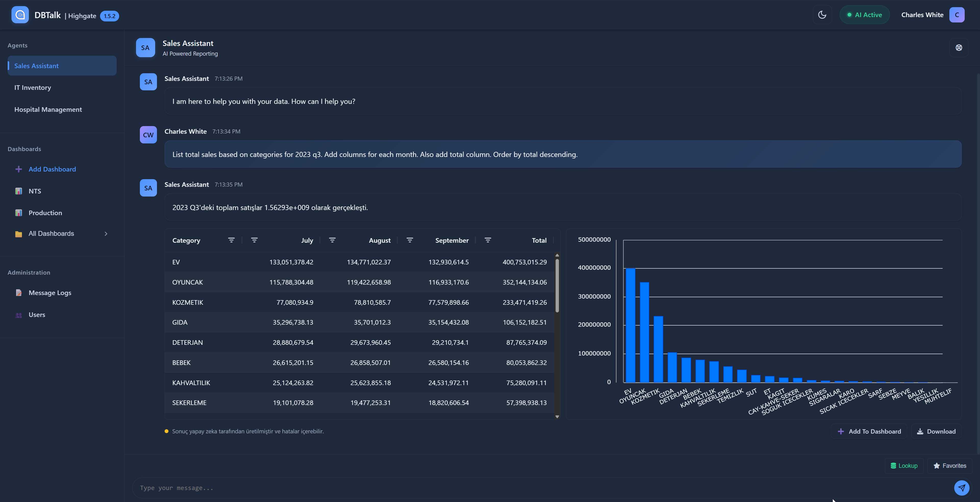Open the August column filter icon
The height and width of the screenshot is (502, 980).
click(x=332, y=240)
